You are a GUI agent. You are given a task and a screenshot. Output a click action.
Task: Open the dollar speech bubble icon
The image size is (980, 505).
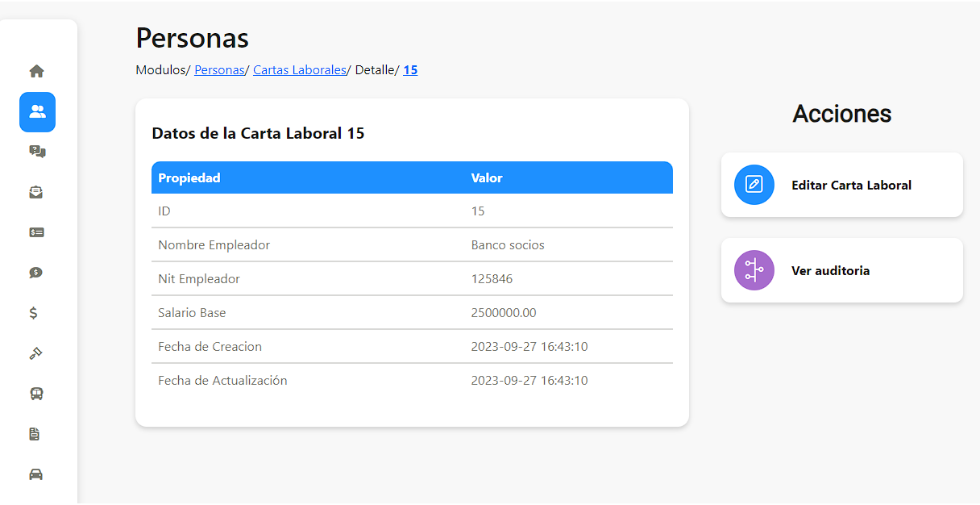click(x=35, y=273)
